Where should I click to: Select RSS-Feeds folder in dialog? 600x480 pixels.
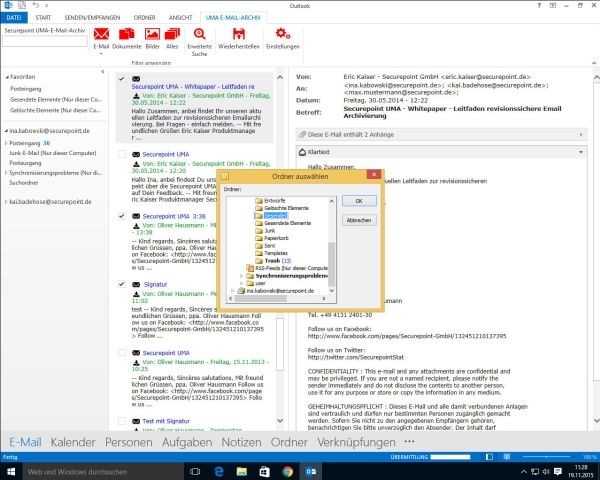coord(287,268)
